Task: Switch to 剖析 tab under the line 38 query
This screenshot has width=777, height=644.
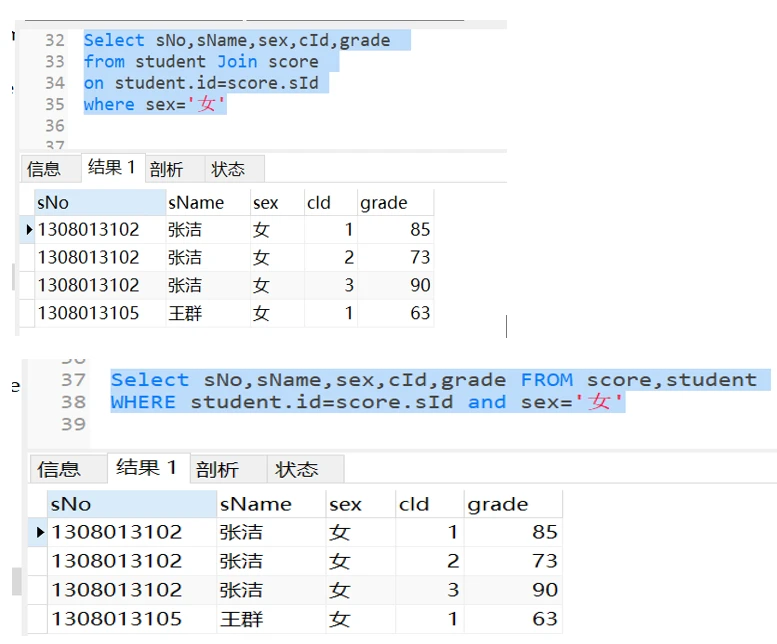Action: (x=218, y=469)
